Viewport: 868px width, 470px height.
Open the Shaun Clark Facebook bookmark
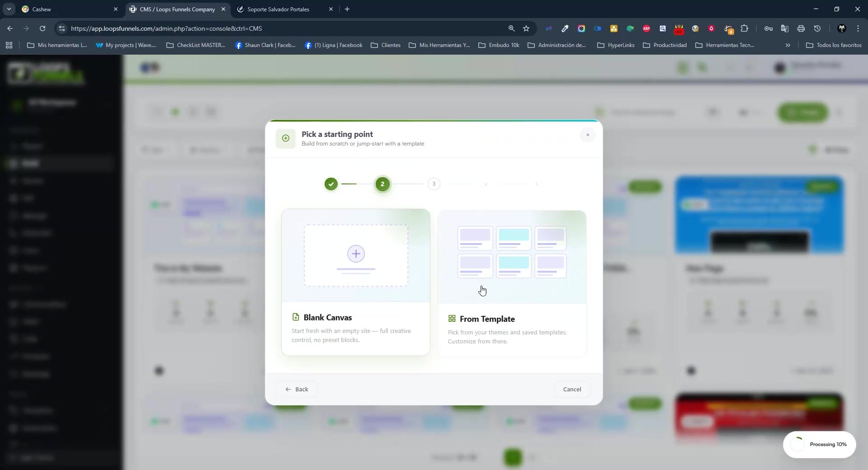[265, 45]
